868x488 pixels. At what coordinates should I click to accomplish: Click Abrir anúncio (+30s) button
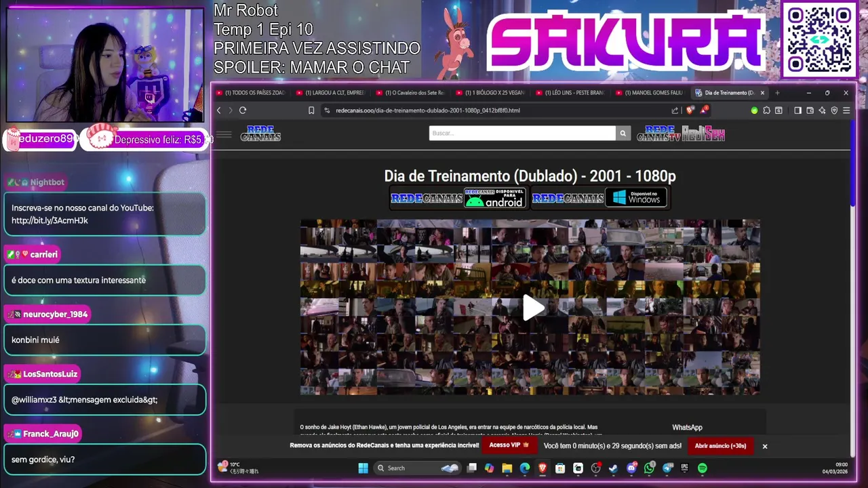720,446
